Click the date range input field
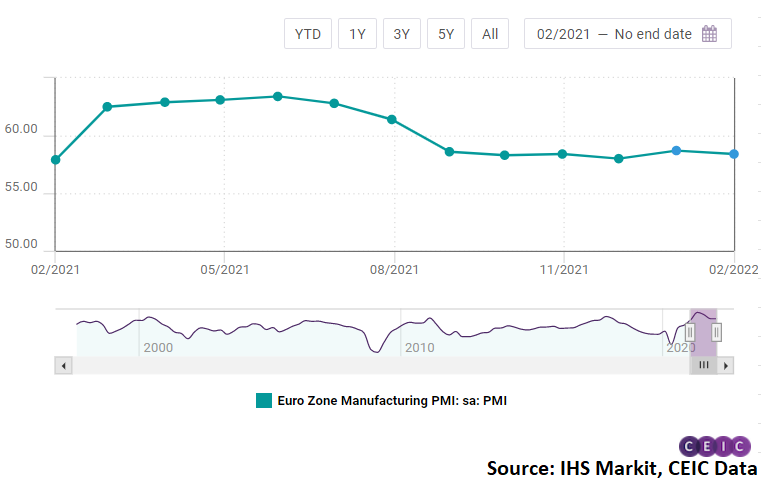 tap(614, 34)
